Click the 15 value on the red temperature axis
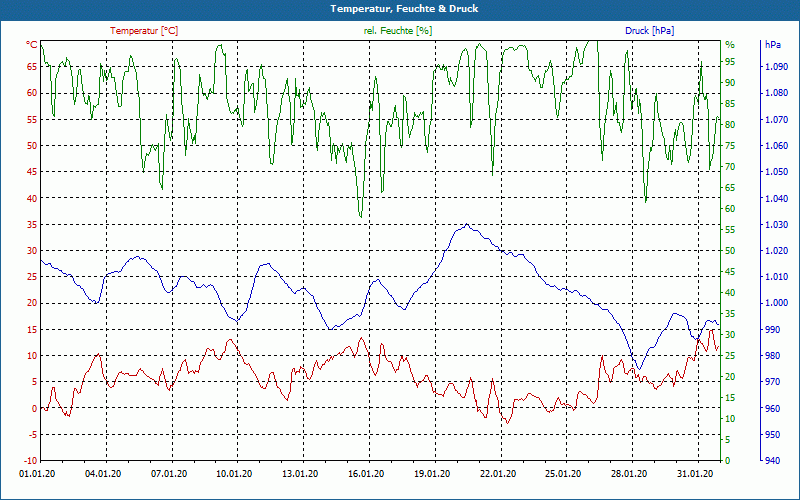Viewport: 800px width, 500px height. tap(32, 329)
